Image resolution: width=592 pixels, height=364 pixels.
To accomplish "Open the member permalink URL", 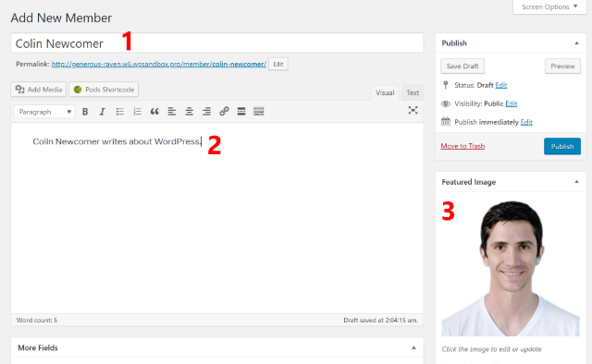I will pos(159,64).
